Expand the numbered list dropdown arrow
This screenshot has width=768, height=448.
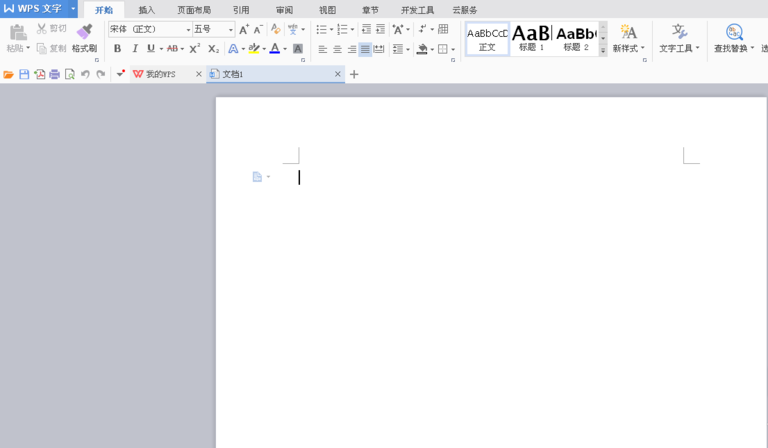(352, 30)
